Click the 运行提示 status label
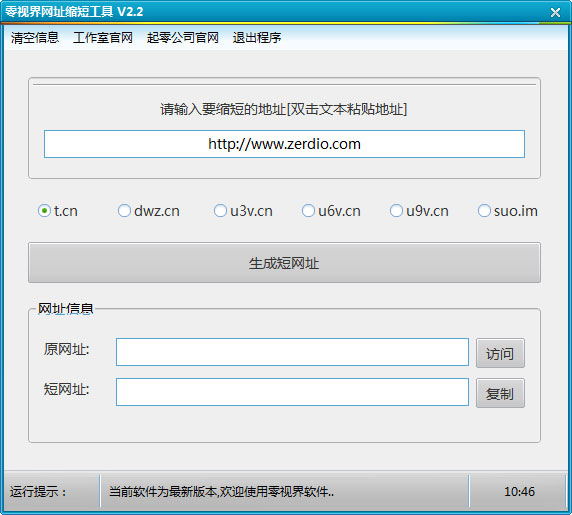The width and height of the screenshot is (572, 515). [x=38, y=492]
